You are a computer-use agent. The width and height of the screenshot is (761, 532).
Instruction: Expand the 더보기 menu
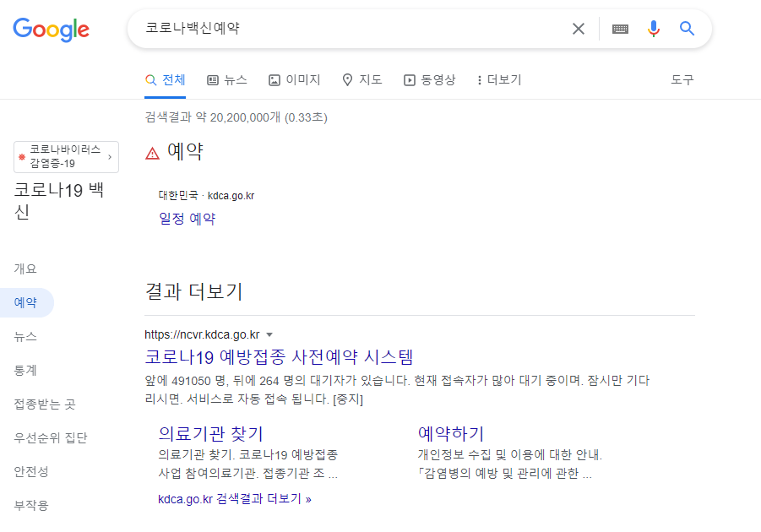click(x=499, y=79)
